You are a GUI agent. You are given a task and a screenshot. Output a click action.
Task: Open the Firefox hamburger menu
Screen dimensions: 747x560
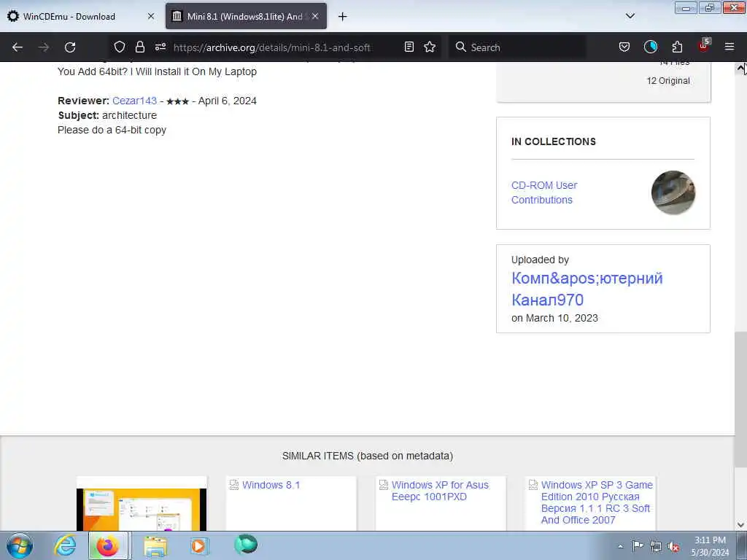click(x=729, y=47)
